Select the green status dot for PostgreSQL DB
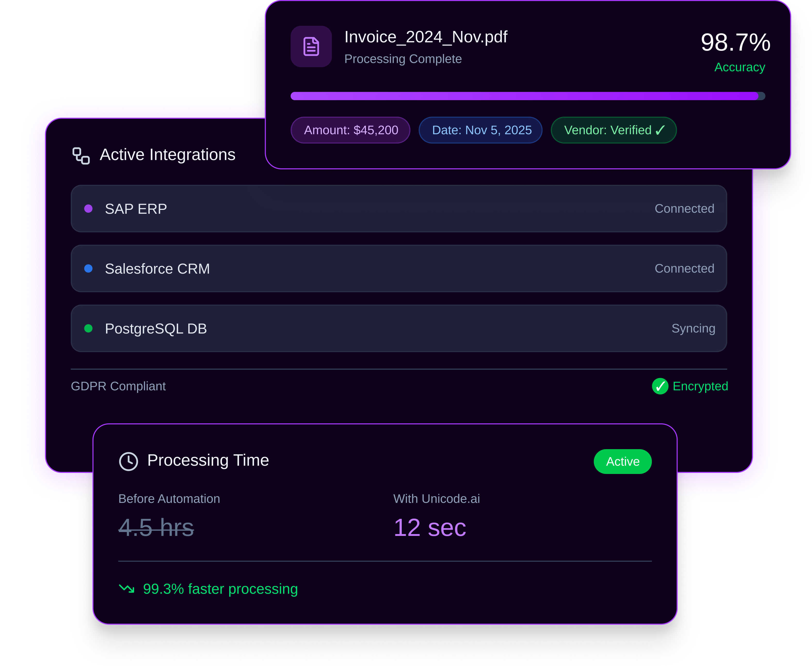Screen dimensions: 812x666 (x=89, y=328)
